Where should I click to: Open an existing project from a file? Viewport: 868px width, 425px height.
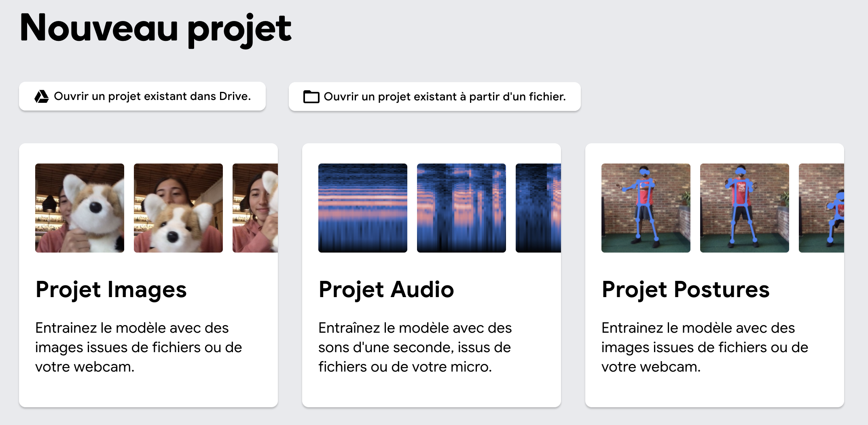click(445, 97)
